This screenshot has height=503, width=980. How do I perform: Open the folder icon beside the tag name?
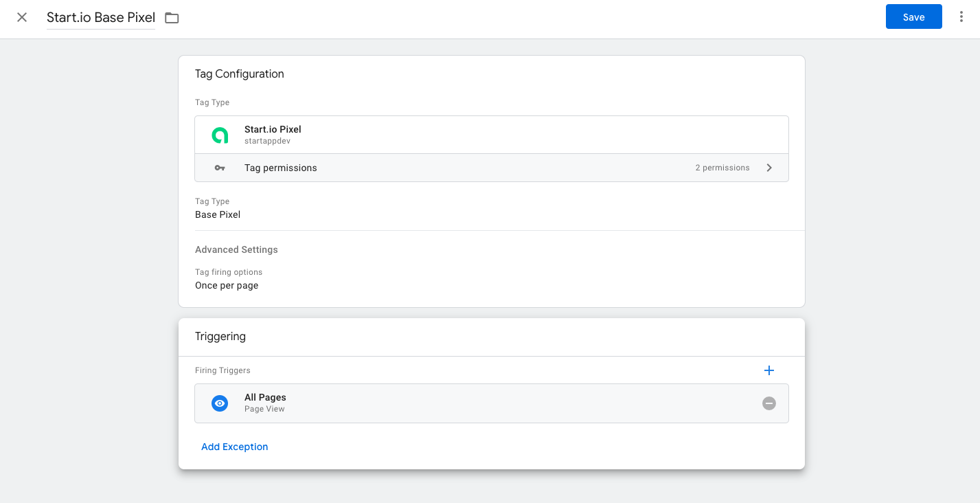click(172, 18)
